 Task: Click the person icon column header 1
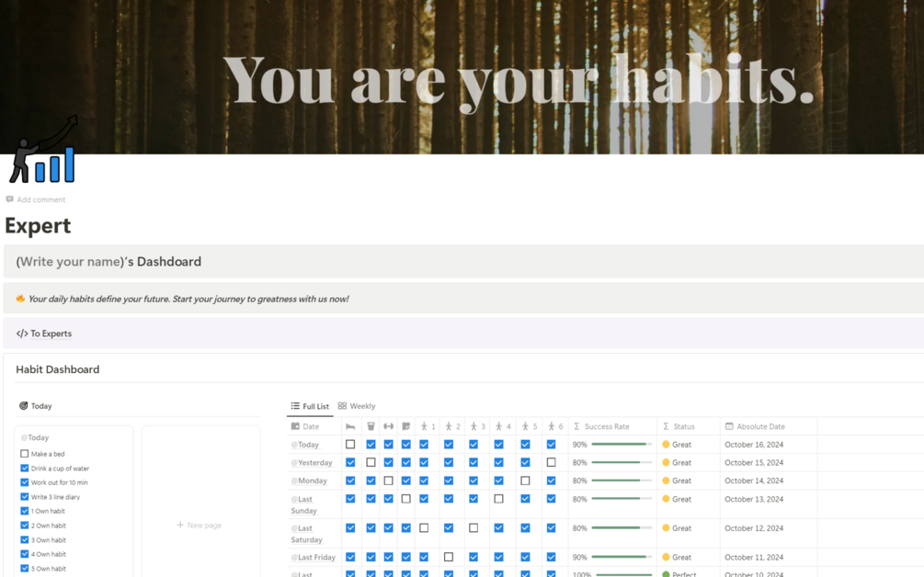coord(424,426)
